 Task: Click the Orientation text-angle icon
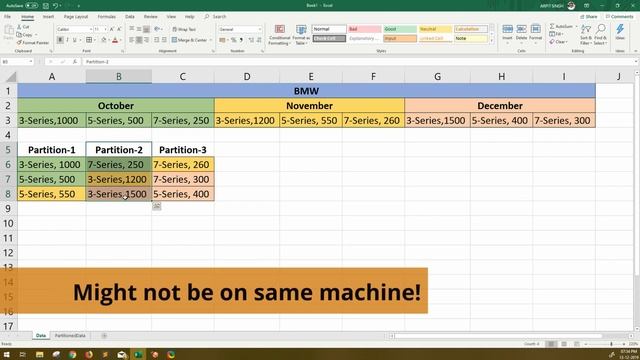pyautogui.click(x=158, y=29)
